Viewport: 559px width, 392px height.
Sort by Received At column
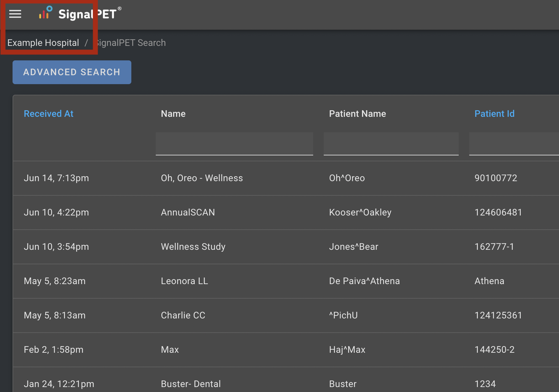point(49,114)
